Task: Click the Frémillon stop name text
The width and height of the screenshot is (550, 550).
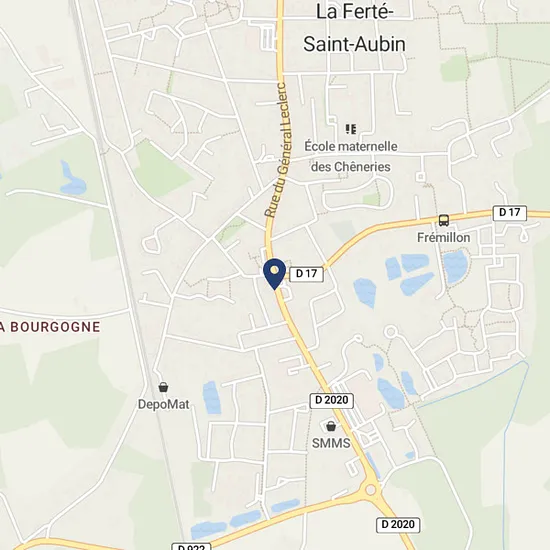Action: (444, 237)
